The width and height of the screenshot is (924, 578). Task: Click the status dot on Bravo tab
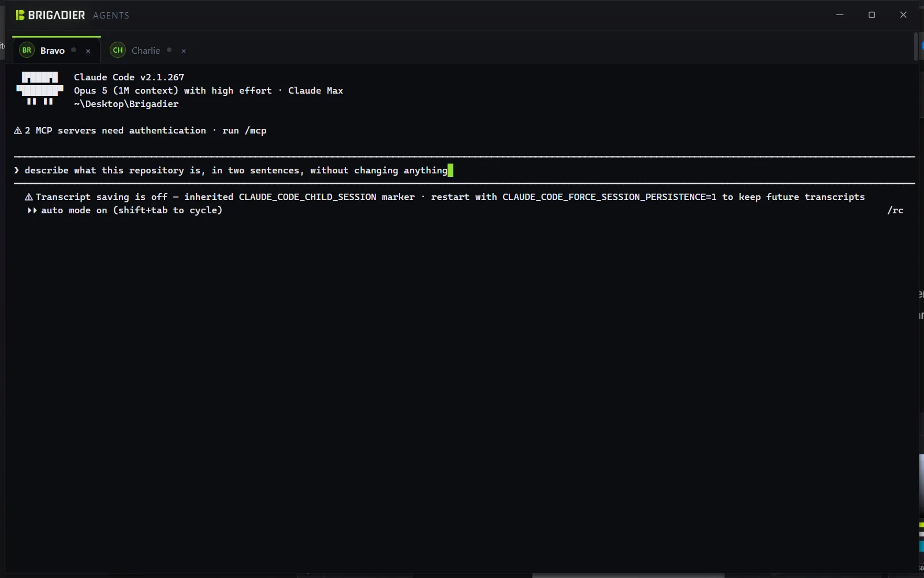(73, 50)
